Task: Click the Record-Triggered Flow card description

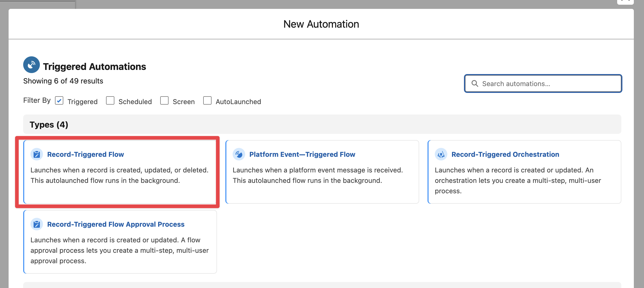Action: tap(119, 175)
